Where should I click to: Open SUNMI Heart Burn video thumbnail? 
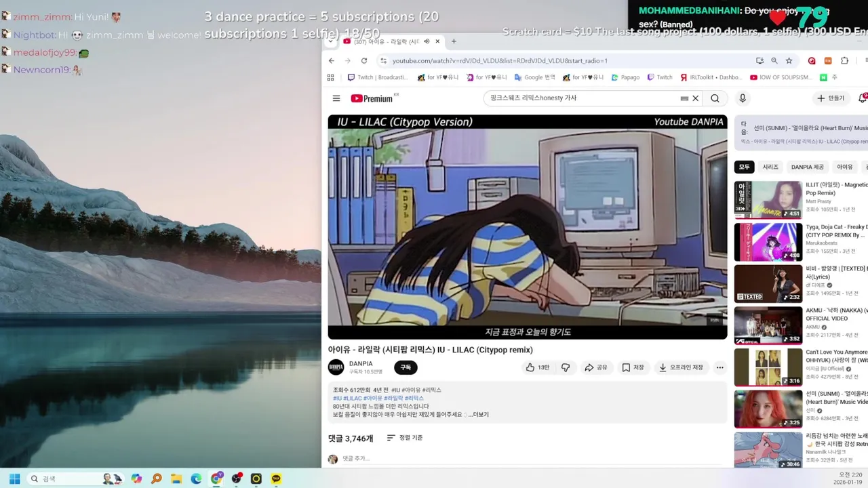tap(768, 409)
